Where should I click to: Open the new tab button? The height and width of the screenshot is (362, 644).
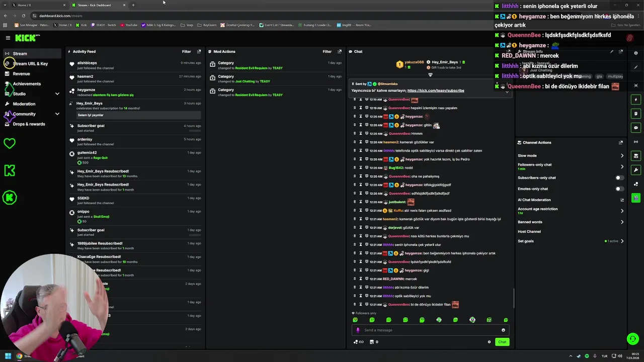(133, 5)
